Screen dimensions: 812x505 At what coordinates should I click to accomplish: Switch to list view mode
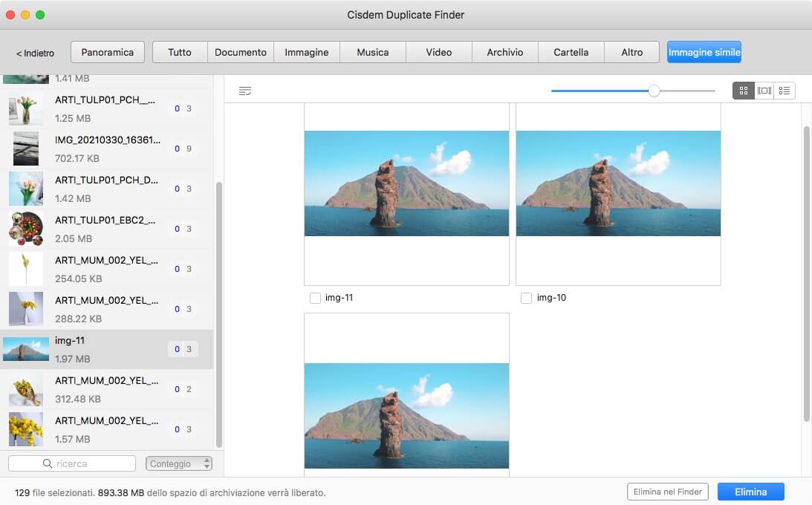coord(785,91)
